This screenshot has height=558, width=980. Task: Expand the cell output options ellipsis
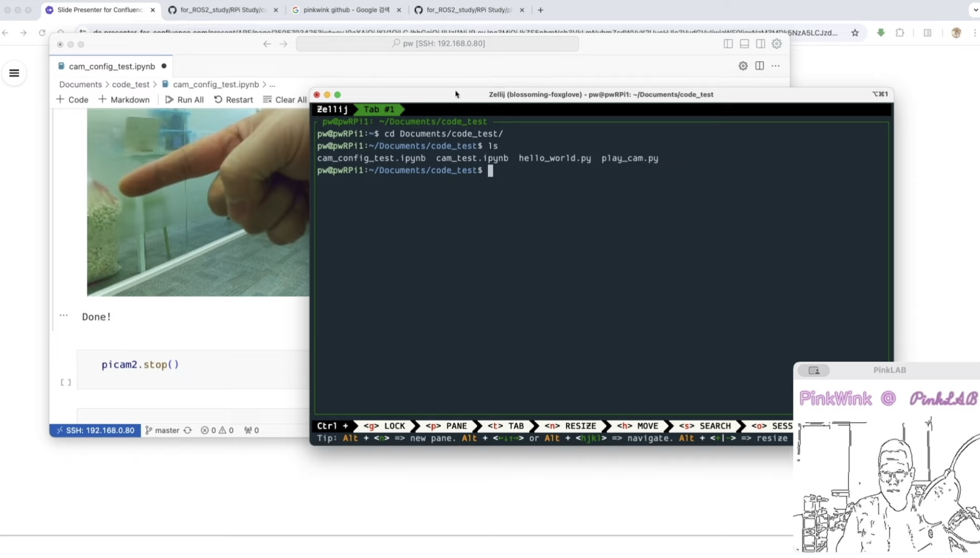63,315
